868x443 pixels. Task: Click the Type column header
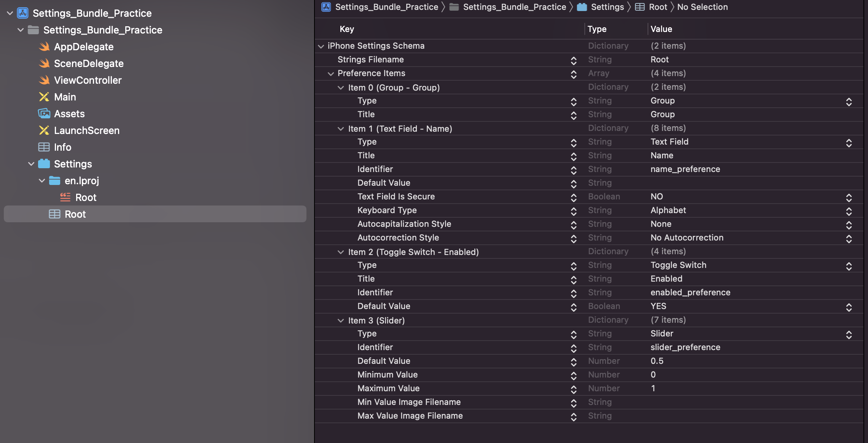(x=597, y=29)
